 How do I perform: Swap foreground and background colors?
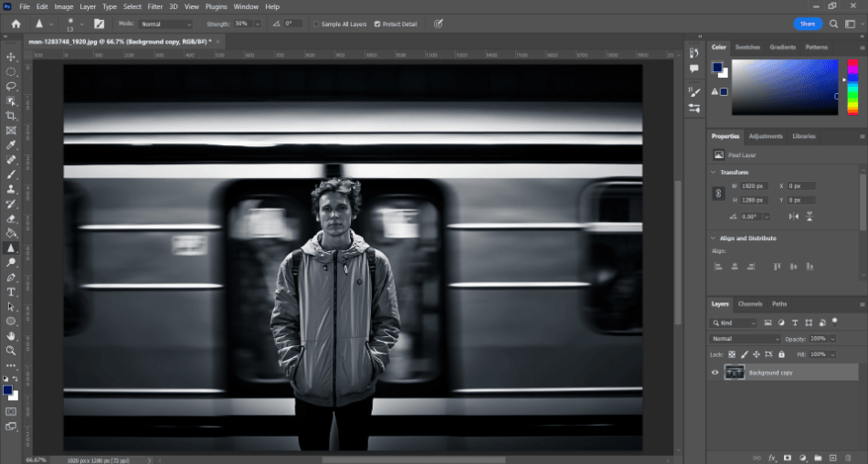coord(16,379)
